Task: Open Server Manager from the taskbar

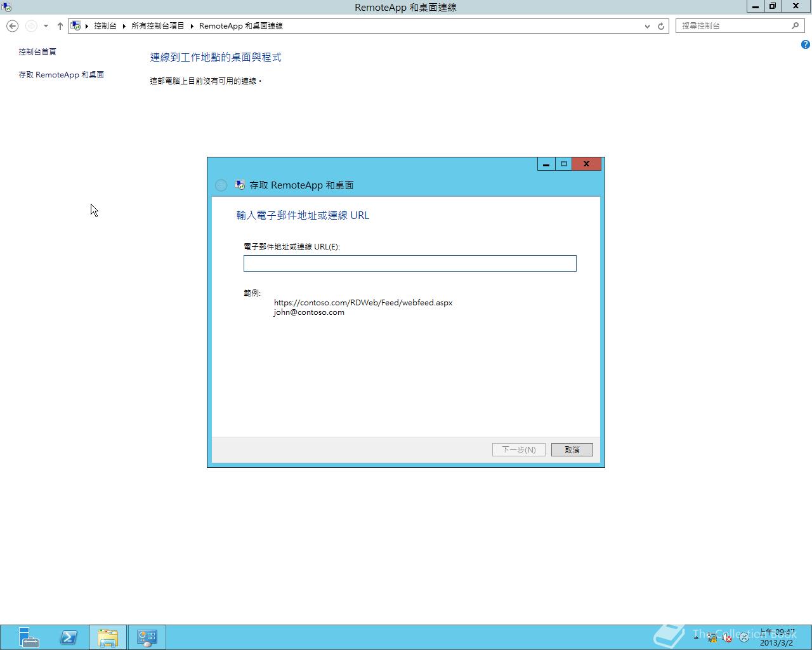Action: 29,637
